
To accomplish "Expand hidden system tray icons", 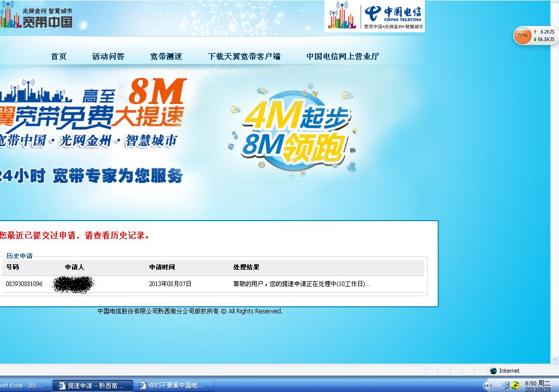I will click(x=487, y=385).
